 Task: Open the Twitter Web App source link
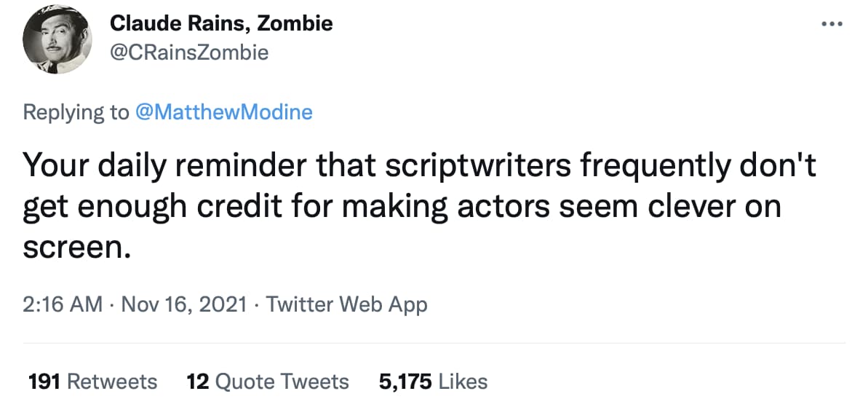(347, 304)
